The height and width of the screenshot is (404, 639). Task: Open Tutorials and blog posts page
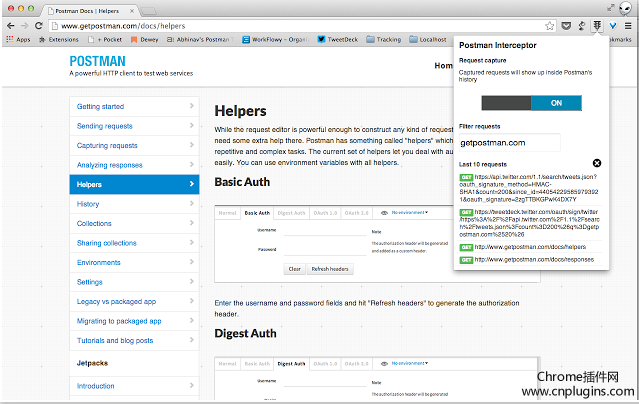point(134,340)
